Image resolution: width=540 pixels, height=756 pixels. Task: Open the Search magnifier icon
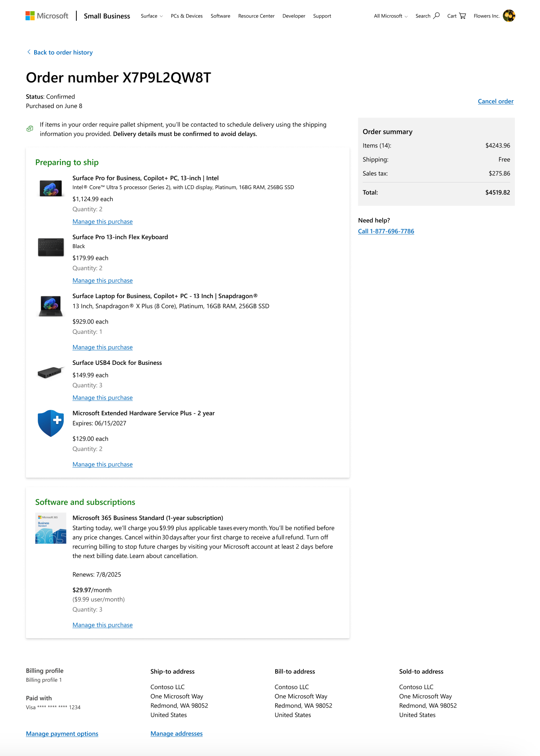436,16
